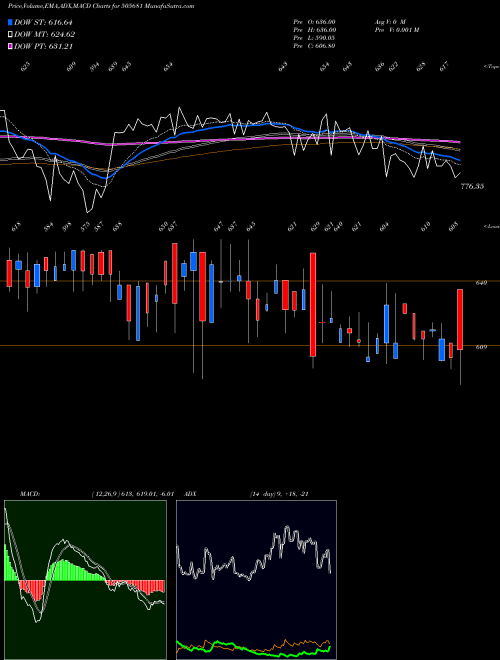Click inside the dark blue ADX chart
The image size is (500, 660).
tap(256, 580)
